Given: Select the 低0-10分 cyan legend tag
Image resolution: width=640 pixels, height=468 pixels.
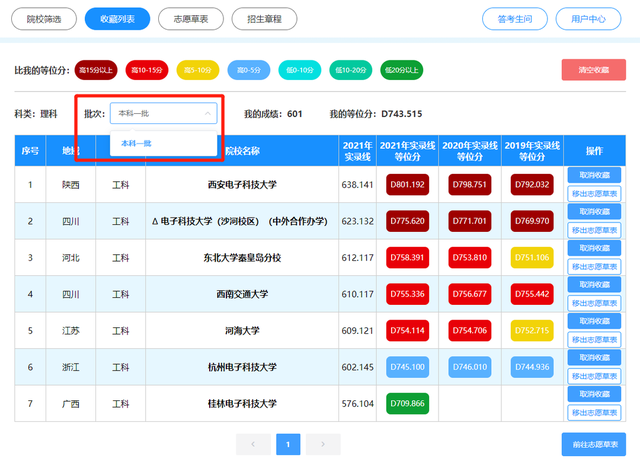Looking at the screenshot, I should (300, 70).
